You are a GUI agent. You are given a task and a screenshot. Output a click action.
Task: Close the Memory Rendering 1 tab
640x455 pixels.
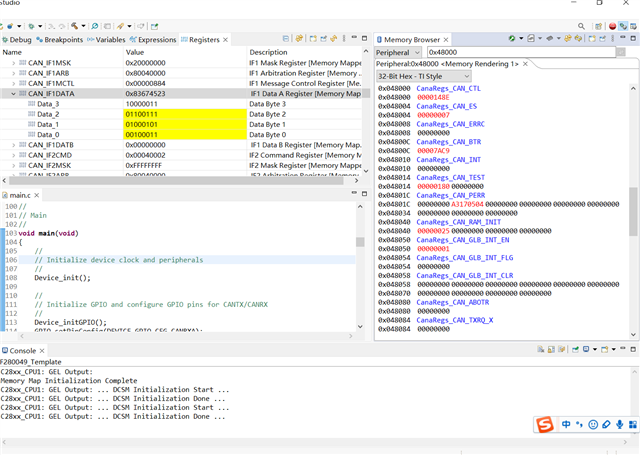click(x=527, y=64)
